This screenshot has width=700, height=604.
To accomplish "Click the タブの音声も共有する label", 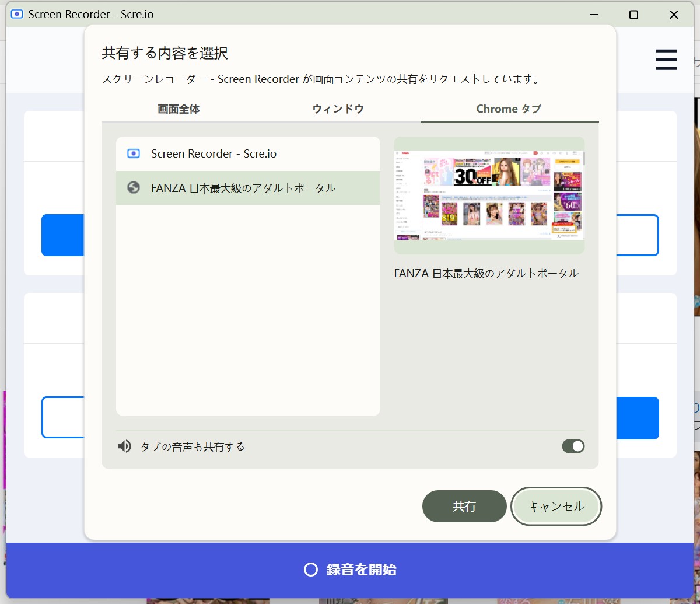I will tap(192, 447).
